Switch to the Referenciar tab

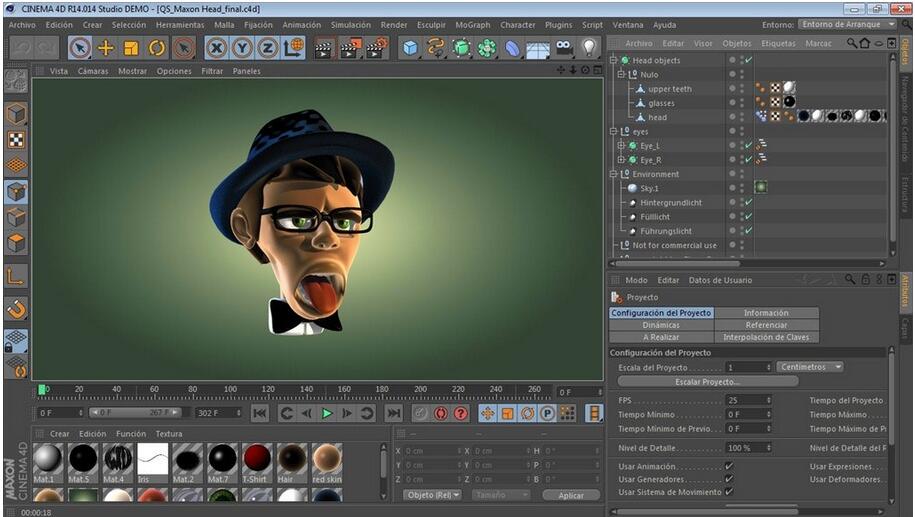766,325
